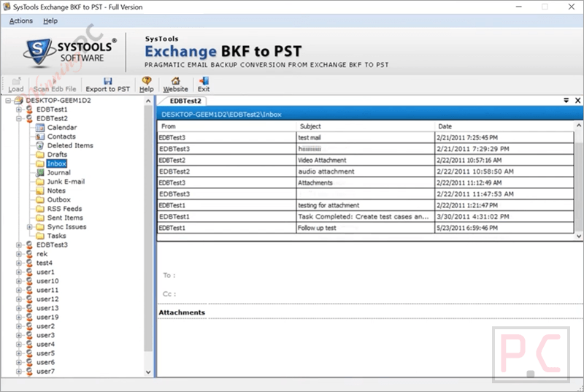Open the Help menu

coord(50,21)
